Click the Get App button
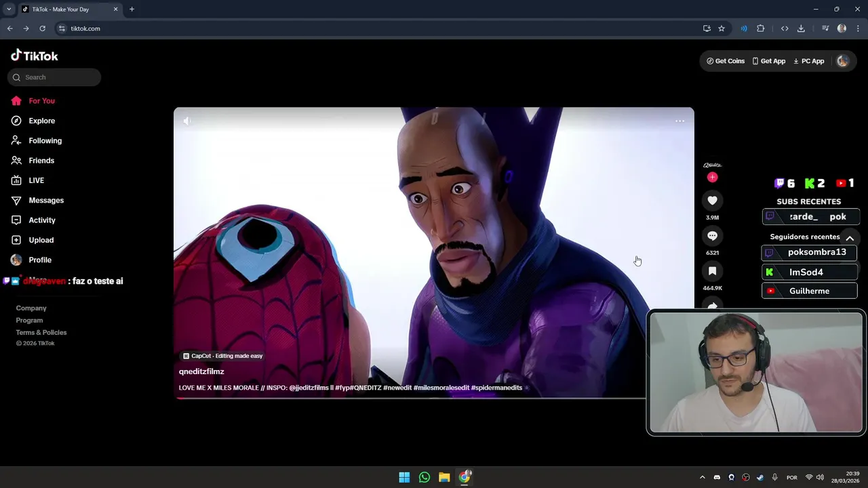Image resolution: width=868 pixels, height=488 pixels. pyautogui.click(x=768, y=61)
